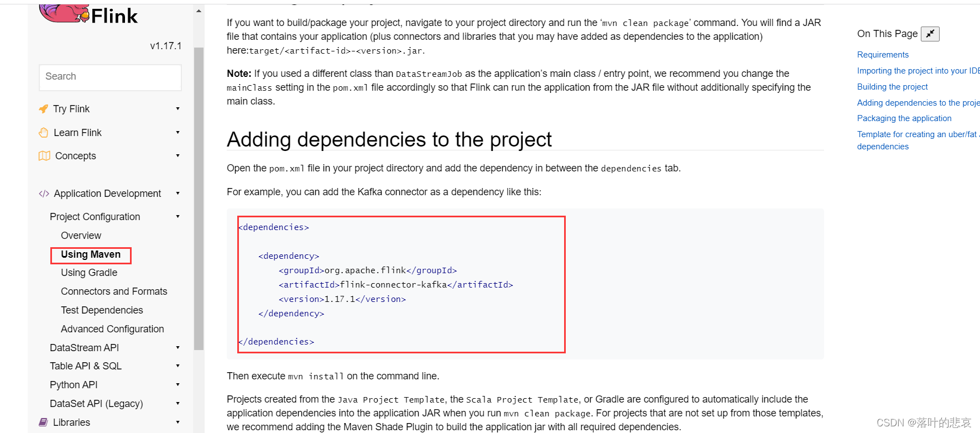The image size is (980, 433).
Task: Expand the Table API & SQL section
Action: [178, 366]
